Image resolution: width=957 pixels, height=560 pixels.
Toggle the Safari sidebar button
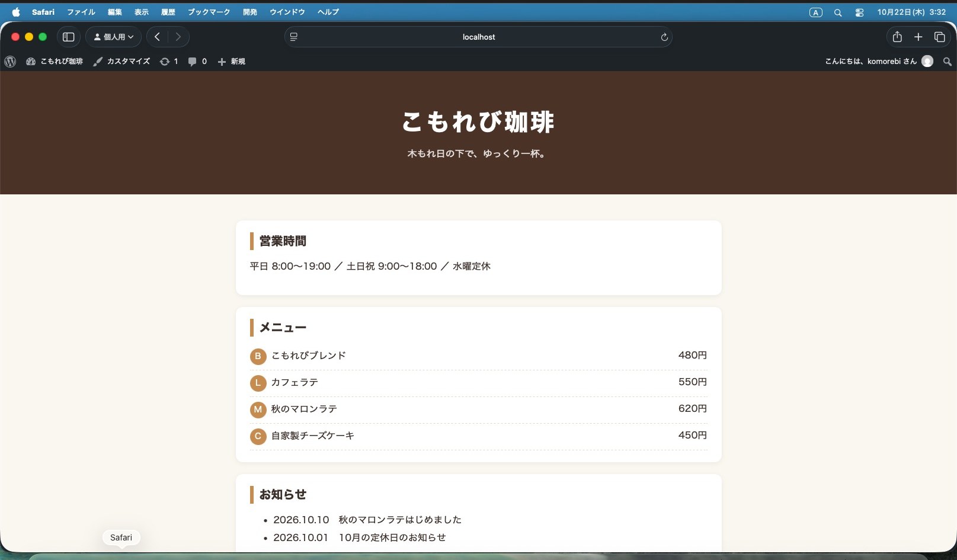69,37
